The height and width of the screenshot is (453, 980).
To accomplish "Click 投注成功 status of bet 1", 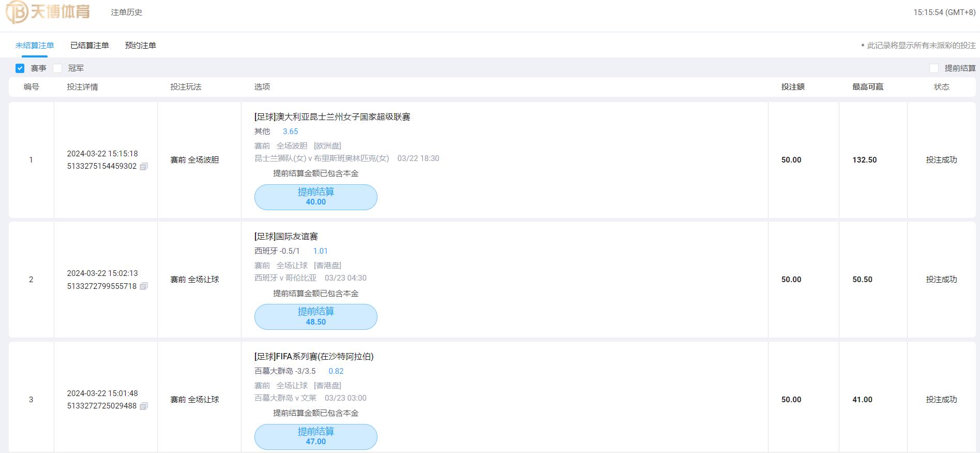I will pos(941,160).
